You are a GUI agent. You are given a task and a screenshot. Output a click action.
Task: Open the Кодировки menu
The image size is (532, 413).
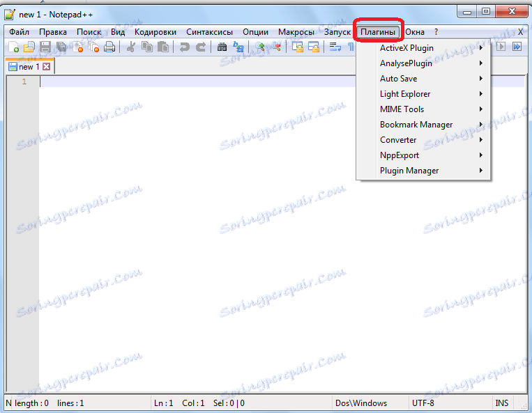[155, 32]
